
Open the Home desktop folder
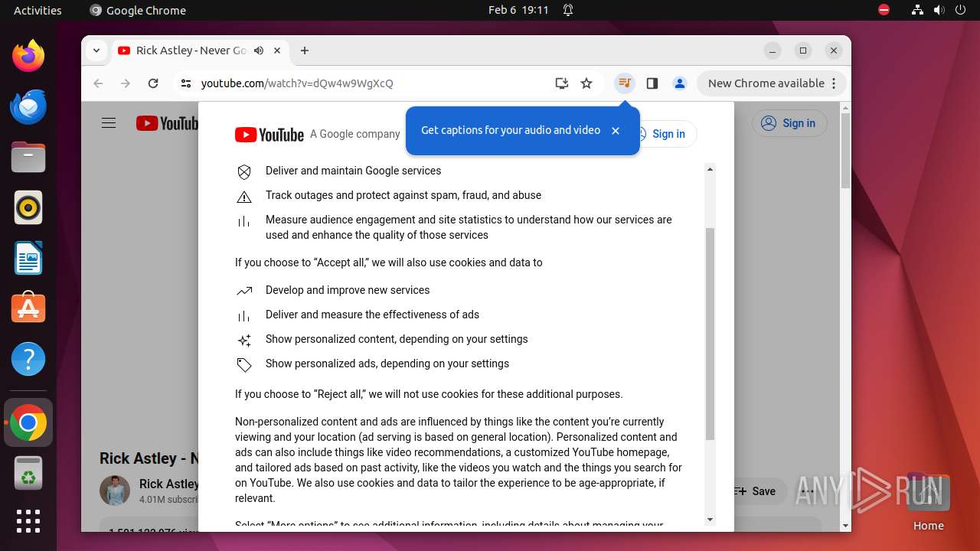928,503
